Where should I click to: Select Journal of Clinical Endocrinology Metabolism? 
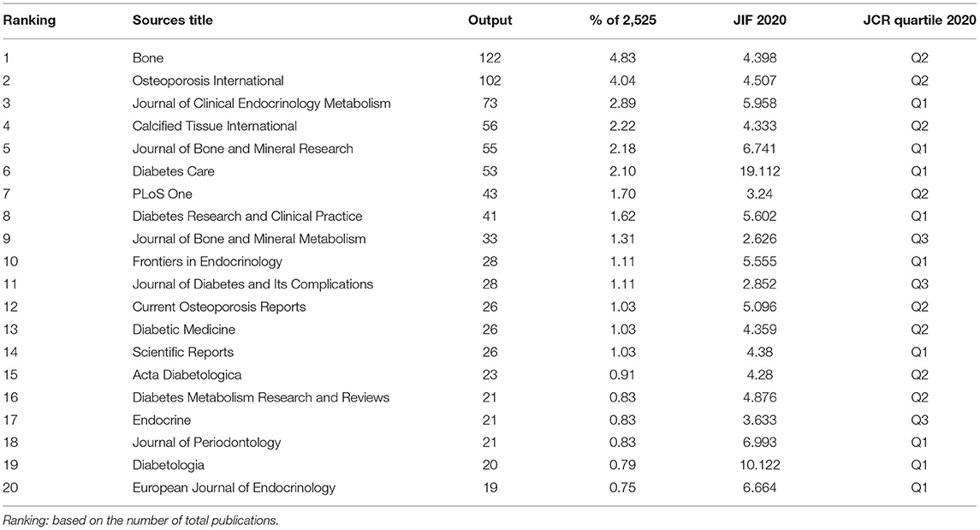(261, 103)
